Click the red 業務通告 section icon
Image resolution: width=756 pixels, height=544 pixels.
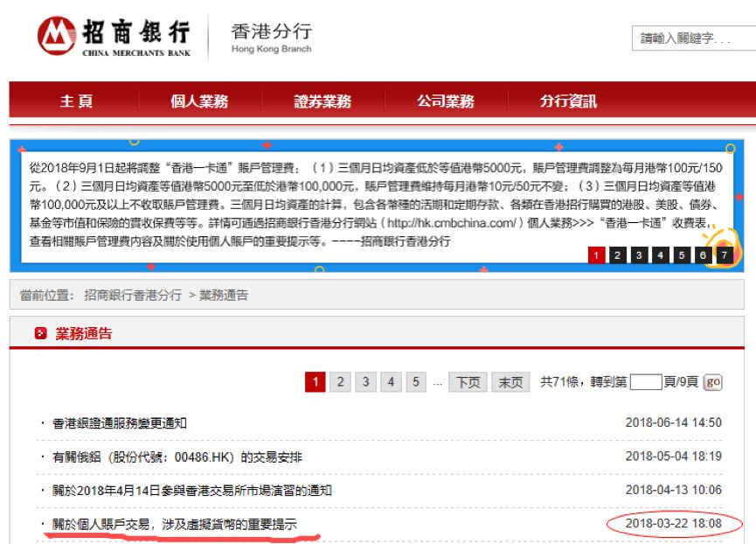[x=40, y=333]
